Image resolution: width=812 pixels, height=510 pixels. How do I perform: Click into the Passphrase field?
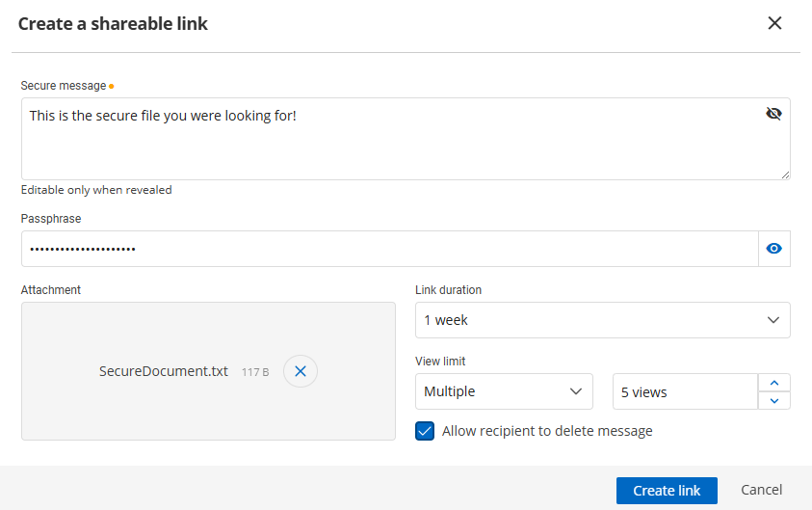click(x=385, y=249)
